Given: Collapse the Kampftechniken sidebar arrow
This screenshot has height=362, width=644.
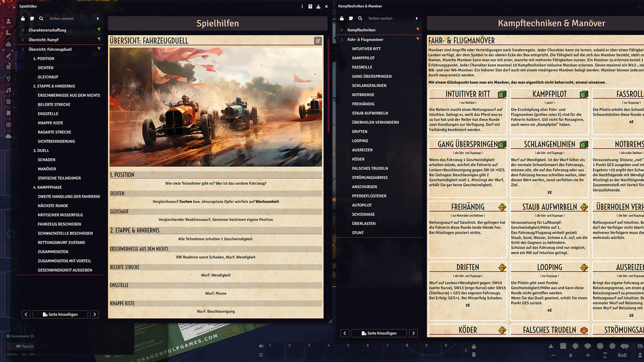Looking at the screenshot, I should pos(417,19).
